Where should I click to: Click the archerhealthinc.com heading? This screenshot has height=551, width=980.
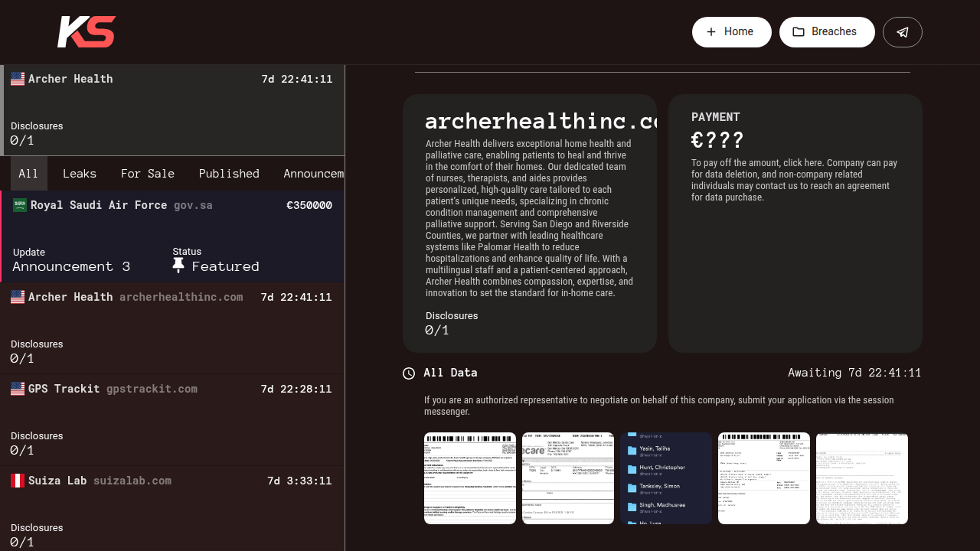coord(541,121)
